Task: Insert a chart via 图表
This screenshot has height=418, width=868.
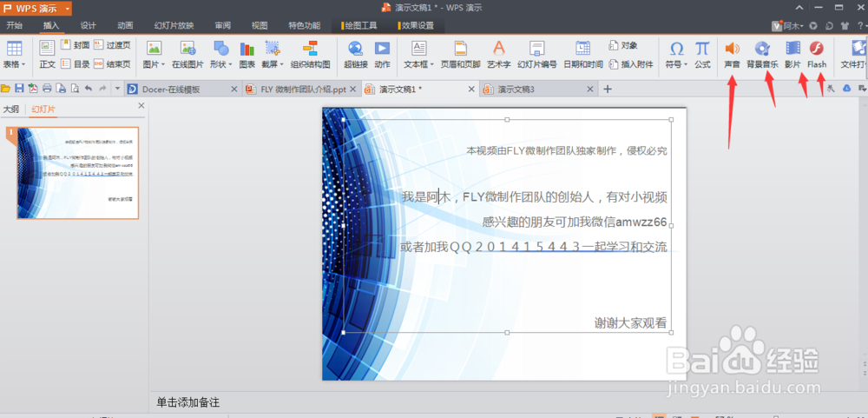Action: coord(247,55)
